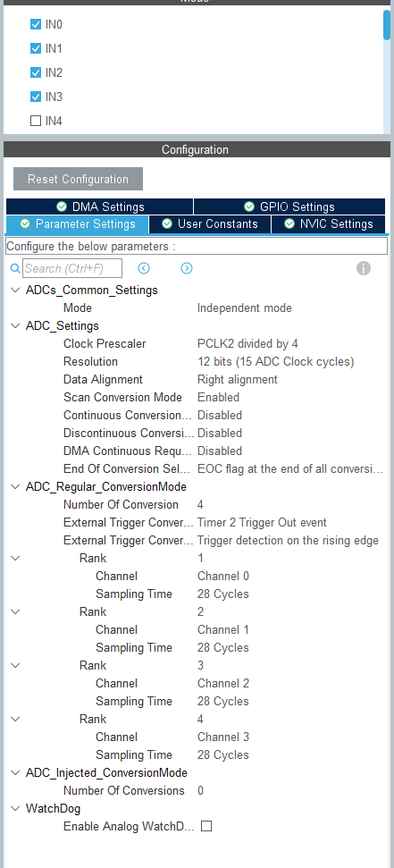Go to next search result arrow
The height and width of the screenshot is (868, 394).
pyautogui.click(x=187, y=268)
